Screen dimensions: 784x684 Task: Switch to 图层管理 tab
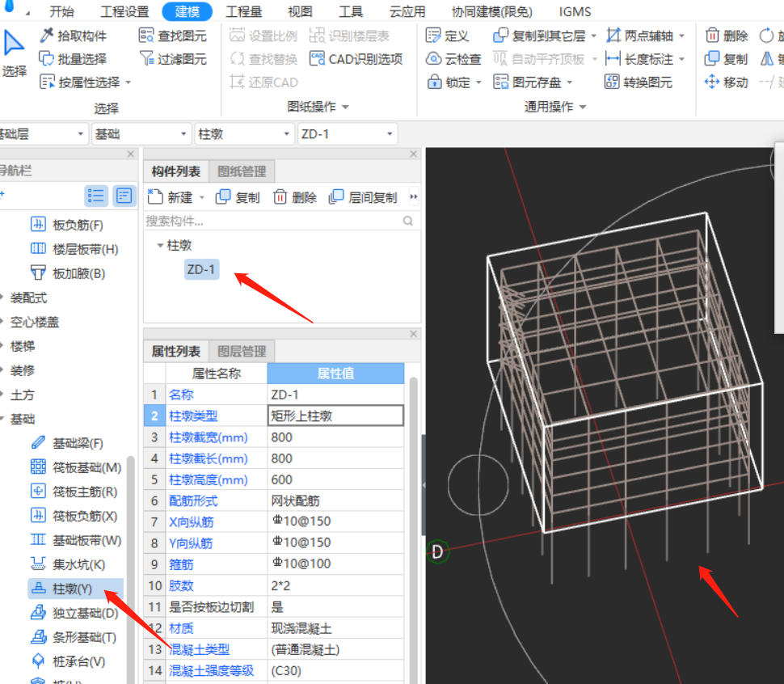[242, 351]
